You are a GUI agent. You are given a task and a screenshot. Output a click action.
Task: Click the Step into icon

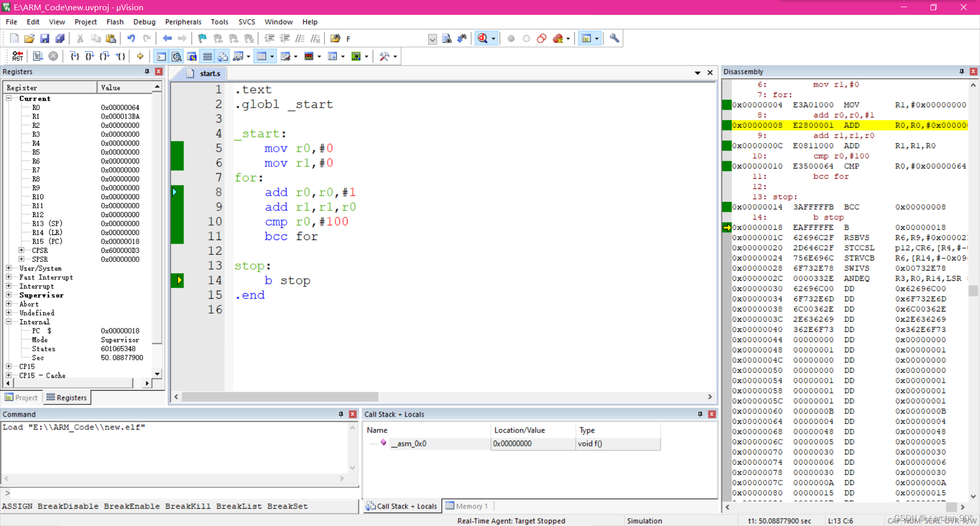(x=75, y=56)
